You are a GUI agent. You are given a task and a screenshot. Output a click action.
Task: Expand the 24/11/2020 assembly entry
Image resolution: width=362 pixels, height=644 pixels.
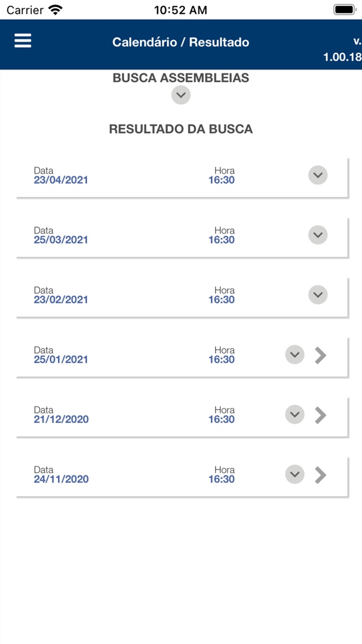[x=295, y=474]
